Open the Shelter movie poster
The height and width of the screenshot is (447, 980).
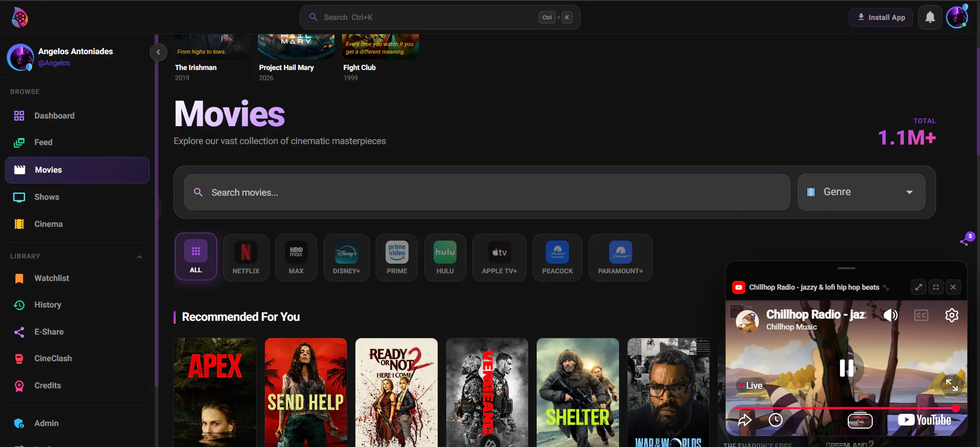[x=578, y=392]
